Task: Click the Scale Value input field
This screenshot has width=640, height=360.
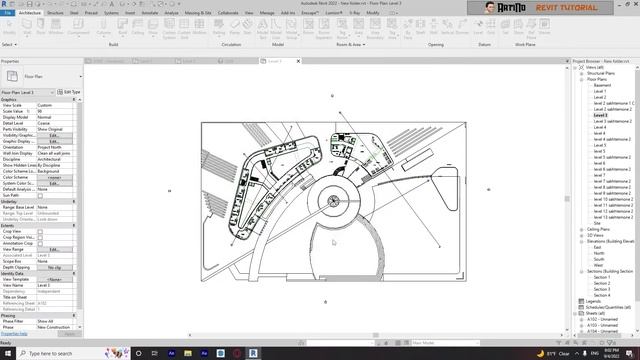Action: pos(55,111)
